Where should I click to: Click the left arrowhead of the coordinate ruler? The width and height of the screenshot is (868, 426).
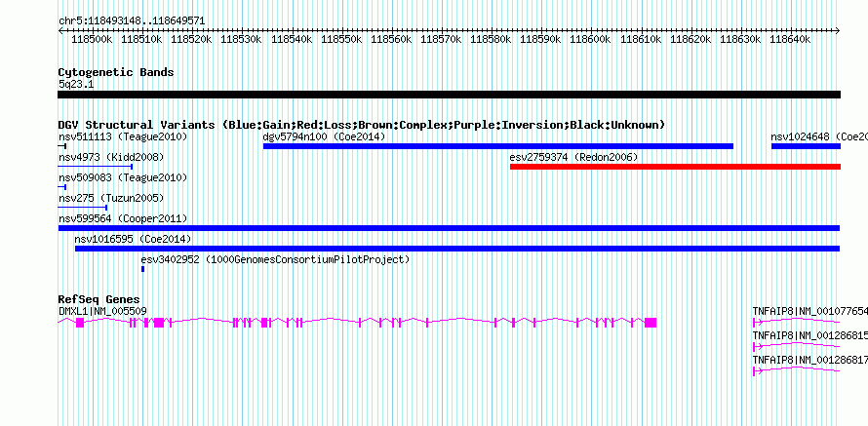coord(60,31)
